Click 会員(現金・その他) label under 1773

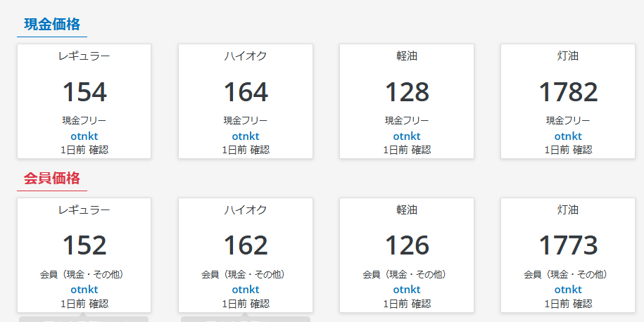[x=567, y=274]
